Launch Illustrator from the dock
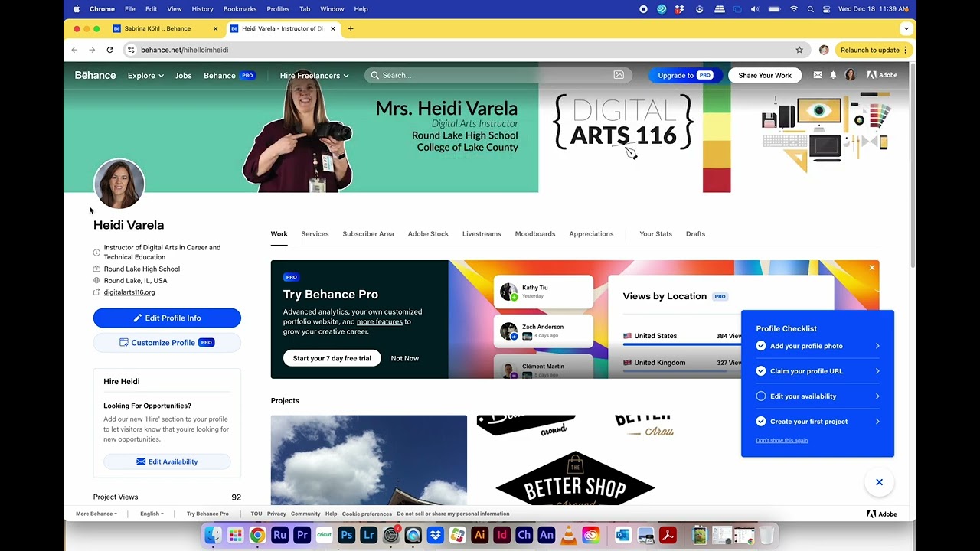The height and width of the screenshot is (551, 980). (480, 535)
